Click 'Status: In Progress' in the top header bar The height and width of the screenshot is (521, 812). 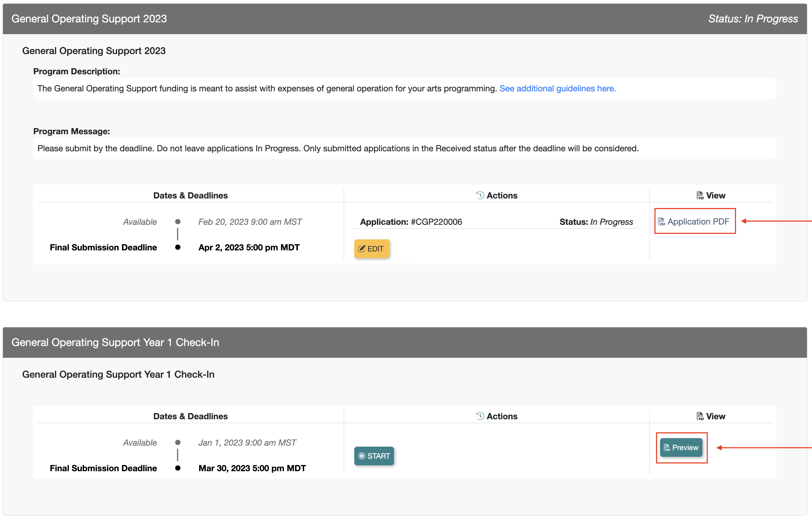753,19
